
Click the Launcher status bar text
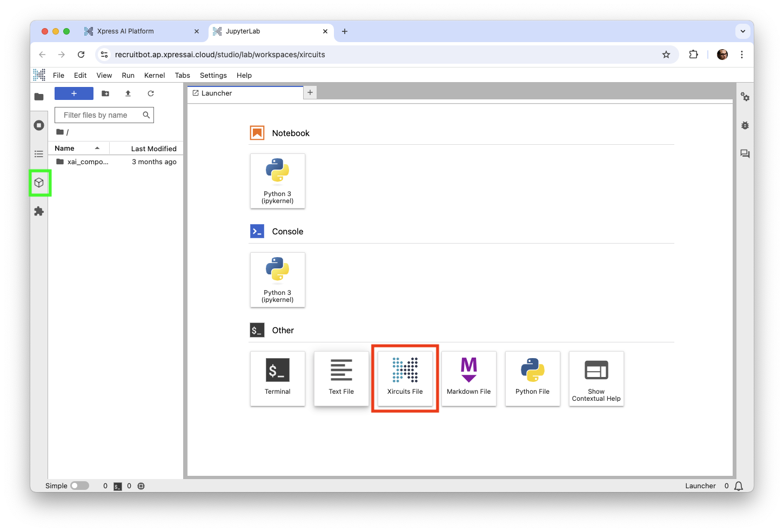[x=700, y=486]
